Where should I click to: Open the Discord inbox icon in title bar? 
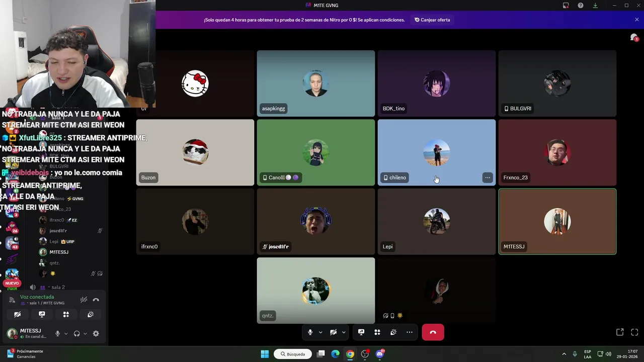[566, 6]
